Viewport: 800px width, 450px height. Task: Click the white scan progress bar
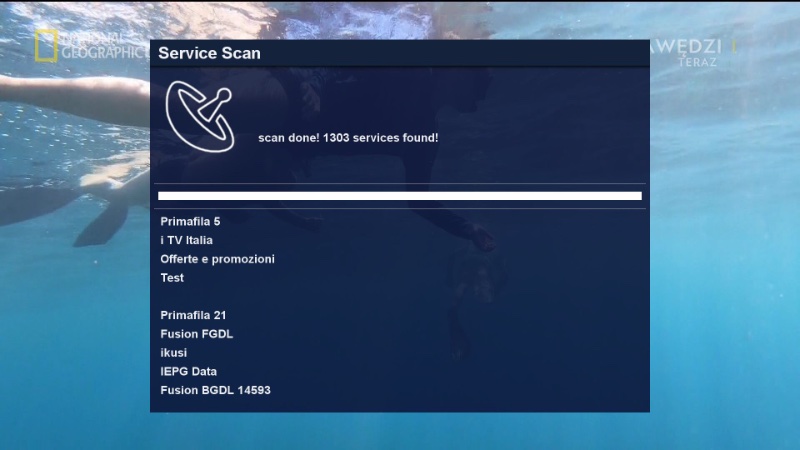point(400,196)
